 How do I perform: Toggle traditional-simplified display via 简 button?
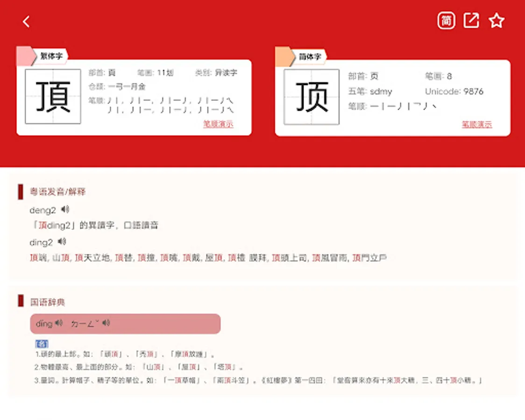[x=446, y=20]
